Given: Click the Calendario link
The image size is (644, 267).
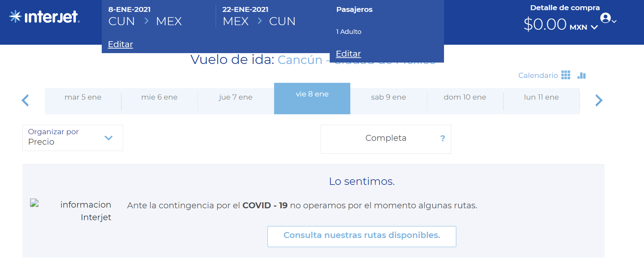Looking at the screenshot, I should (x=538, y=75).
